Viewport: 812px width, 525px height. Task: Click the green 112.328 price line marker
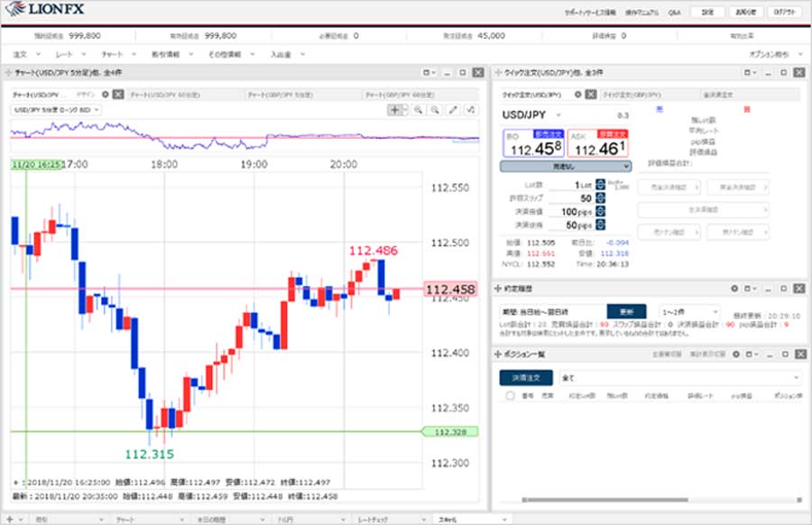point(449,432)
